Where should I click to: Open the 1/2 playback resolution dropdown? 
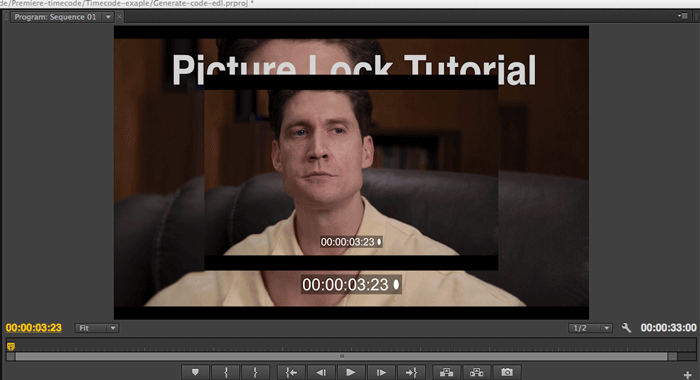(x=590, y=328)
